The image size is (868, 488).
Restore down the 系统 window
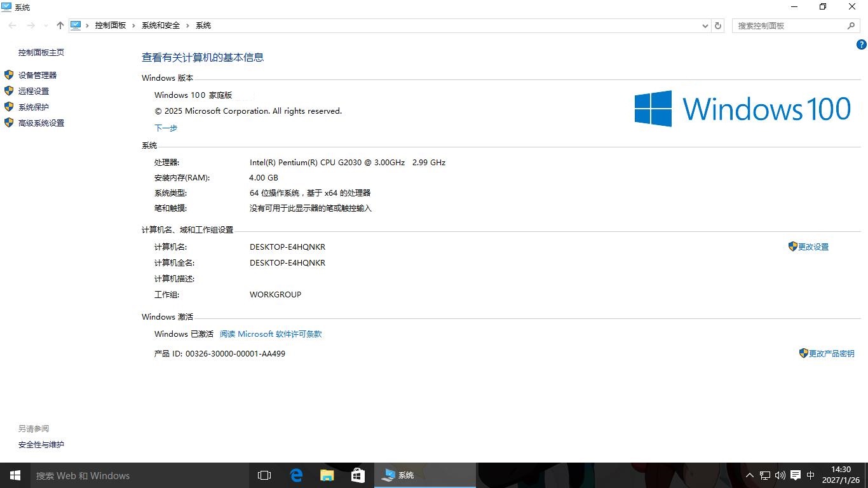coord(823,7)
